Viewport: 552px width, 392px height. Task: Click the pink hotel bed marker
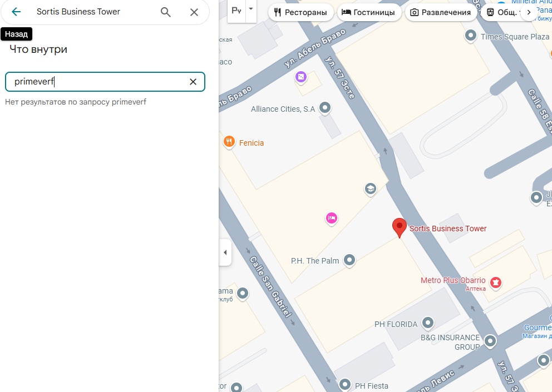tap(331, 219)
